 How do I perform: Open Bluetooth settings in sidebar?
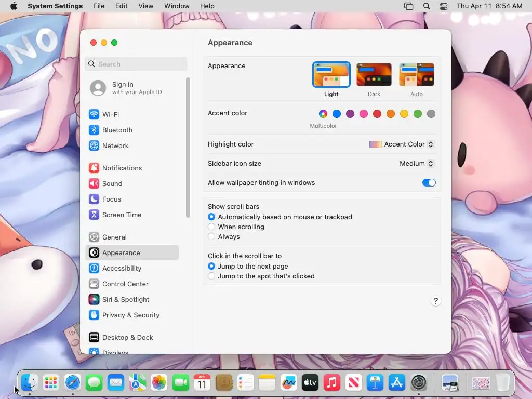pyautogui.click(x=131, y=130)
